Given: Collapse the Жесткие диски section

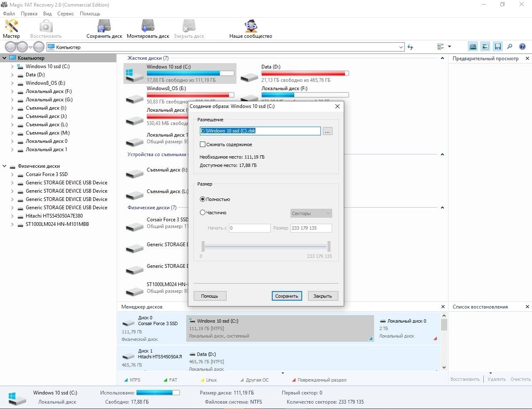Looking at the screenshot, I should coord(442,58).
